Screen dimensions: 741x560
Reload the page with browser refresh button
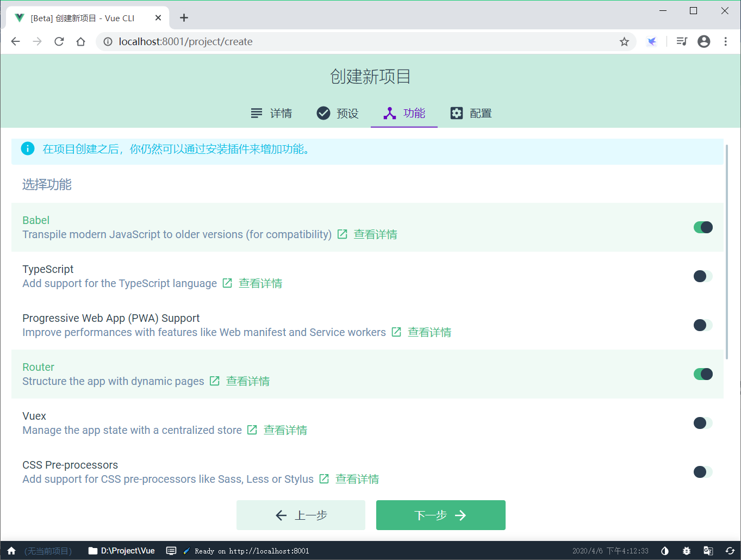pyautogui.click(x=59, y=41)
